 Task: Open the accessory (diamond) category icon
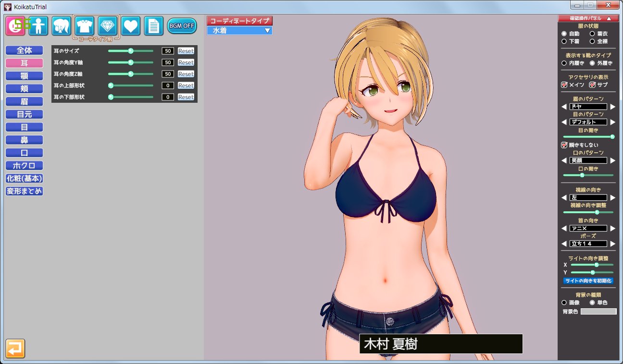(108, 25)
